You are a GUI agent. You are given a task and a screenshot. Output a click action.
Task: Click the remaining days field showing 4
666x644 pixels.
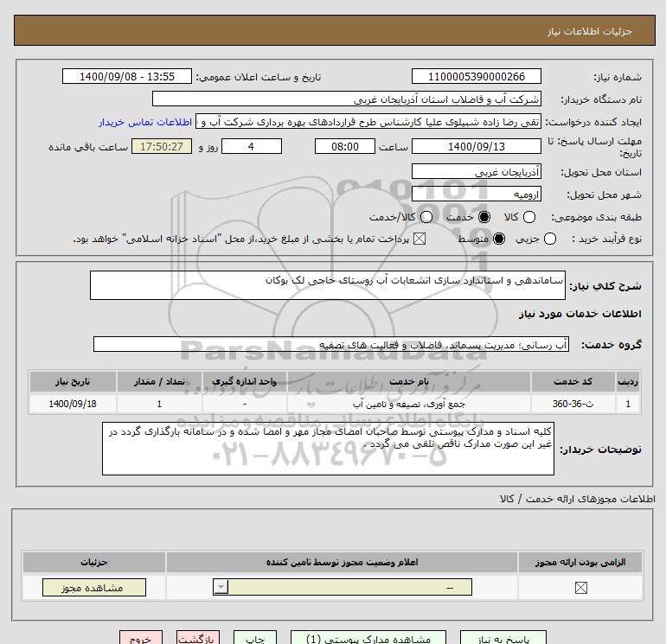click(x=252, y=146)
